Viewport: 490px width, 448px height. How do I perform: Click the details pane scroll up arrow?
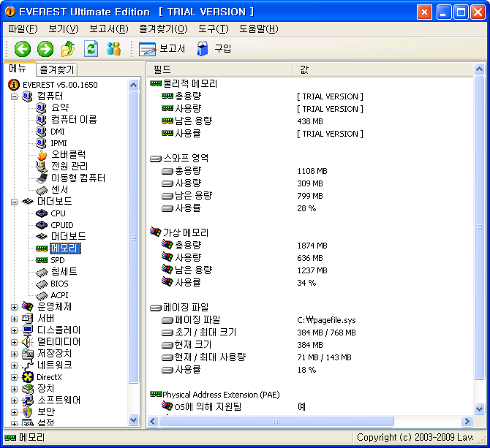pyautogui.click(x=479, y=69)
